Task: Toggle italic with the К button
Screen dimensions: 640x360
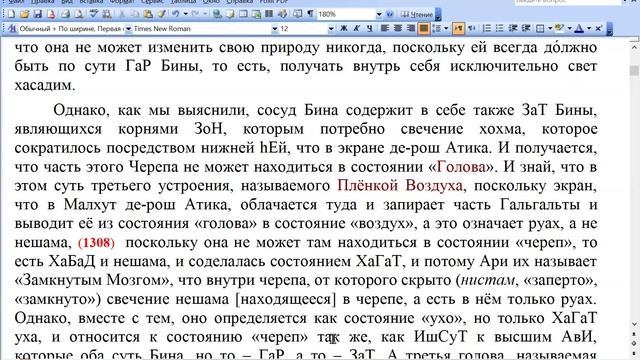Action: pos(356,28)
